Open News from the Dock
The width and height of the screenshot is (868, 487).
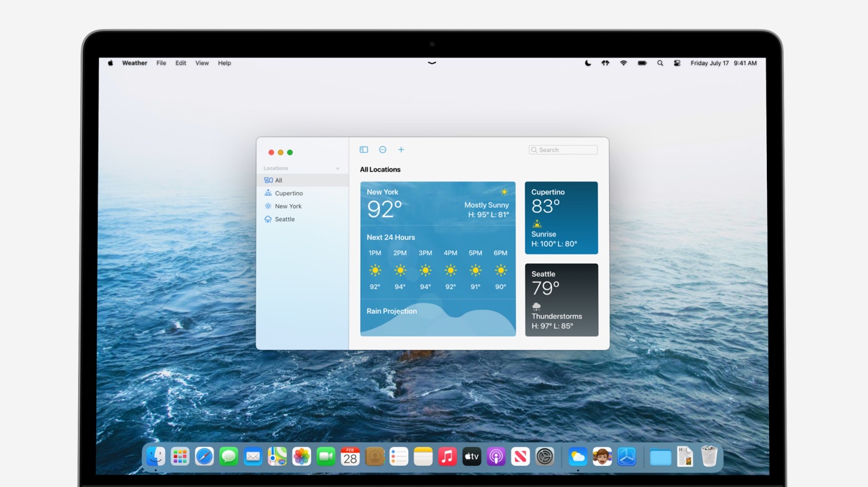point(520,456)
